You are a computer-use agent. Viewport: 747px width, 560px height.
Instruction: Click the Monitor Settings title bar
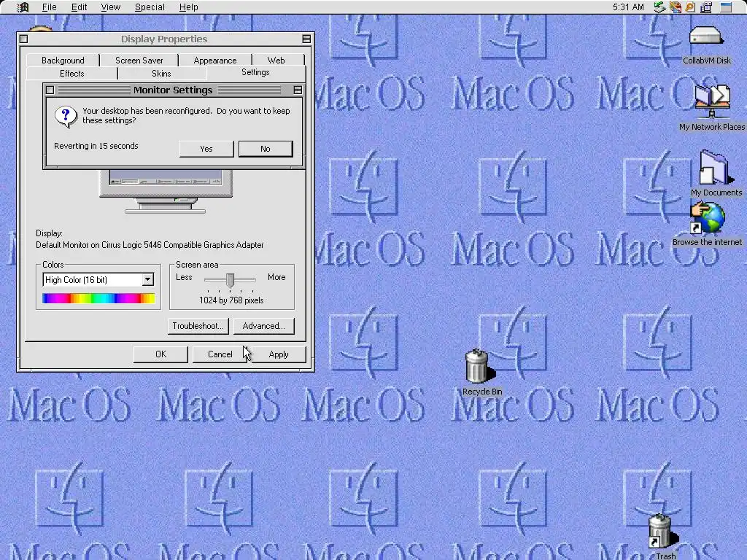click(x=174, y=90)
